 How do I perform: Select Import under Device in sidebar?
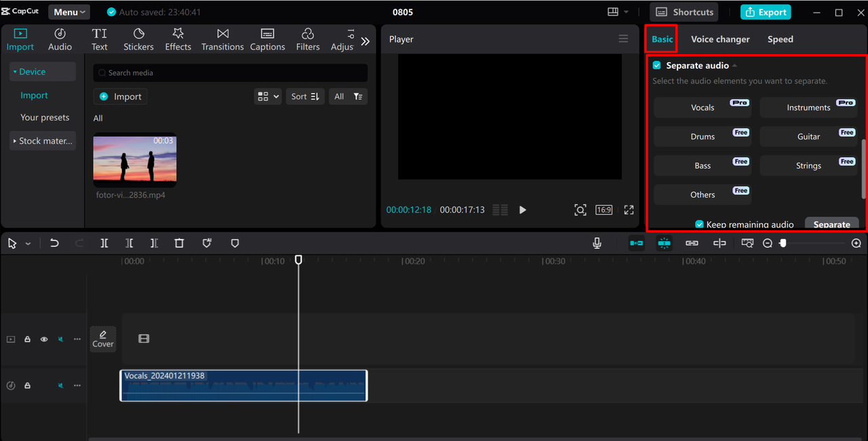tap(34, 96)
